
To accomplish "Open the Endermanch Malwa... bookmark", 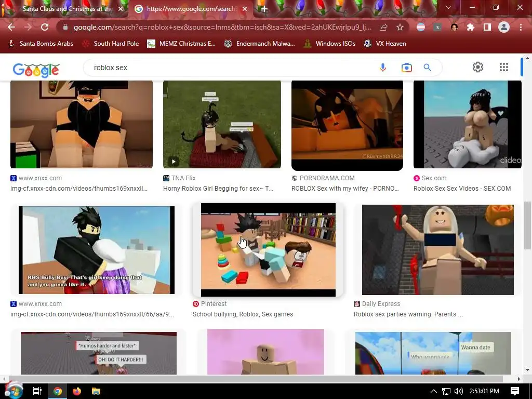I will click(260, 44).
